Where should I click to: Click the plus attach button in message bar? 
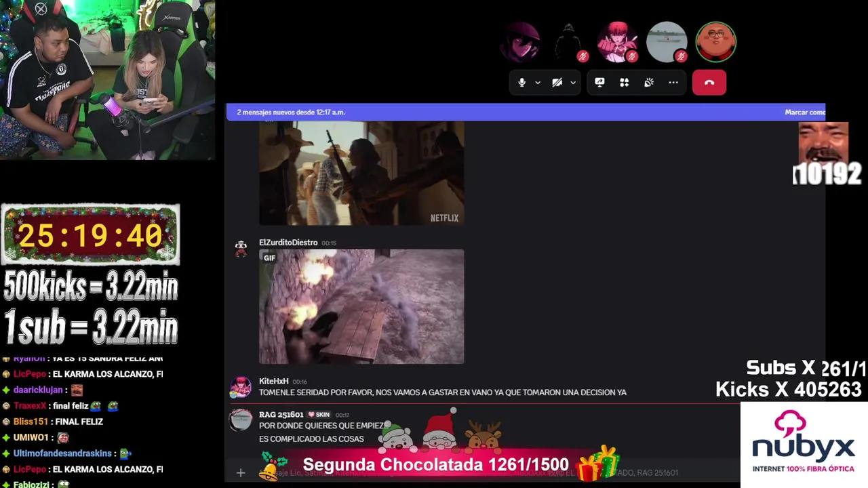241,473
